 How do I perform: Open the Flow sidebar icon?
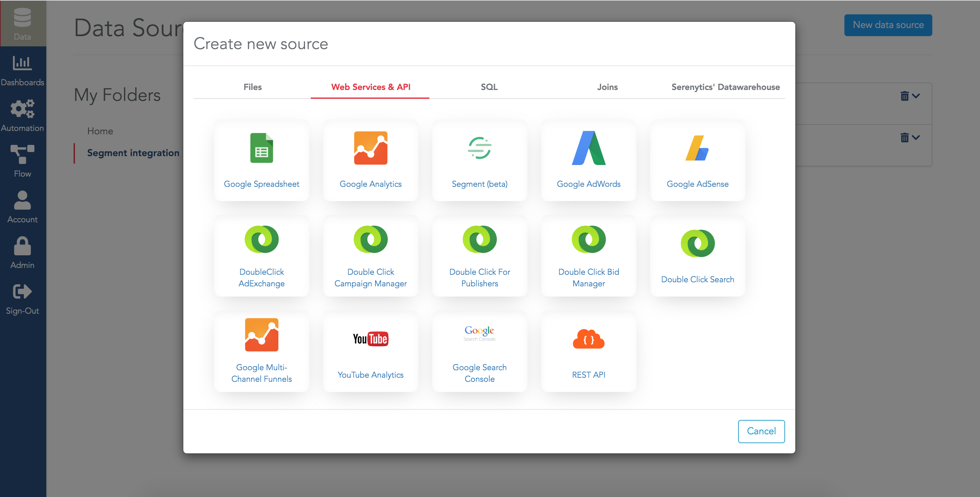[x=22, y=154]
